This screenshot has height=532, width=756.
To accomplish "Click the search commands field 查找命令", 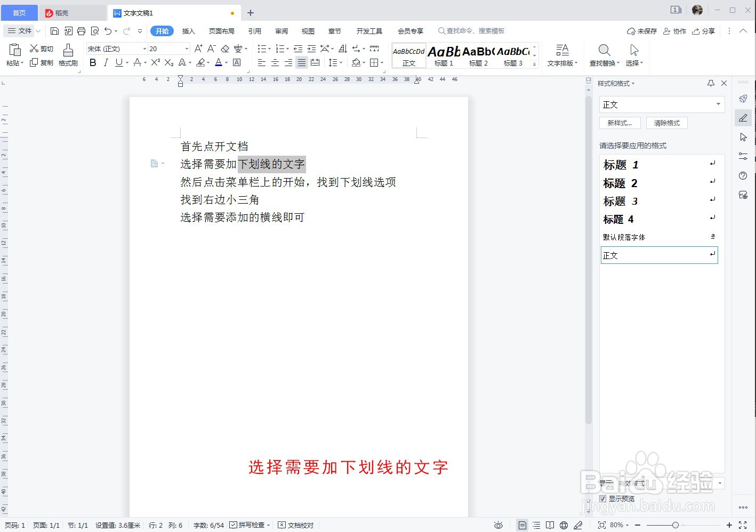I will (x=471, y=31).
